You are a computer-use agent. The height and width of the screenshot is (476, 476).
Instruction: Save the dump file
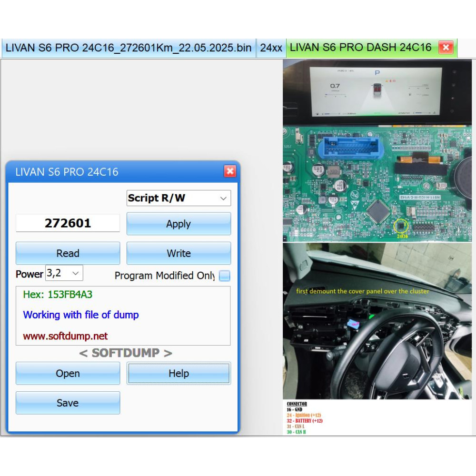(68, 403)
